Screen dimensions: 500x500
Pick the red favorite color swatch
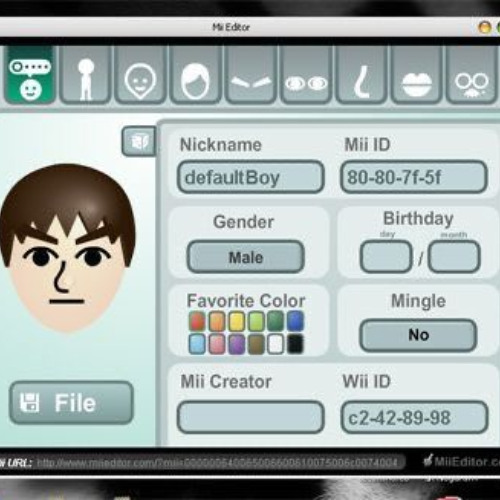tap(197, 321)
